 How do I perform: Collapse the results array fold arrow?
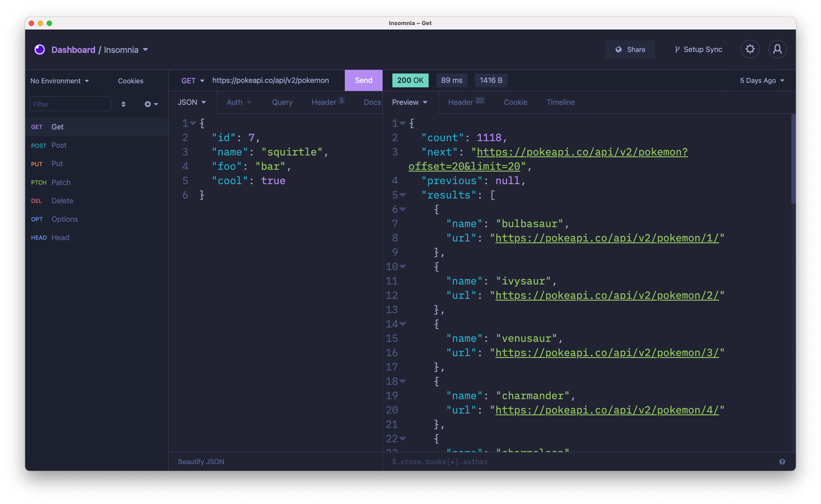[x=403, y=195]
